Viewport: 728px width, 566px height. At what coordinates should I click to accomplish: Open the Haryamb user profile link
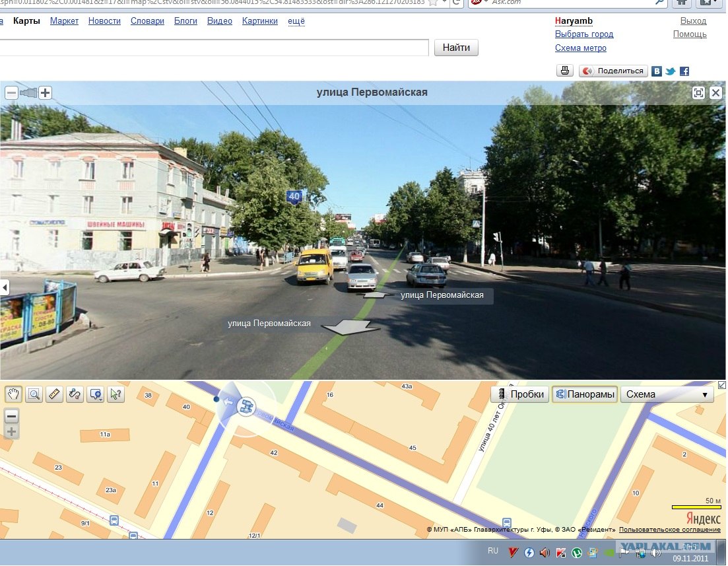click(x=574, y=21)
